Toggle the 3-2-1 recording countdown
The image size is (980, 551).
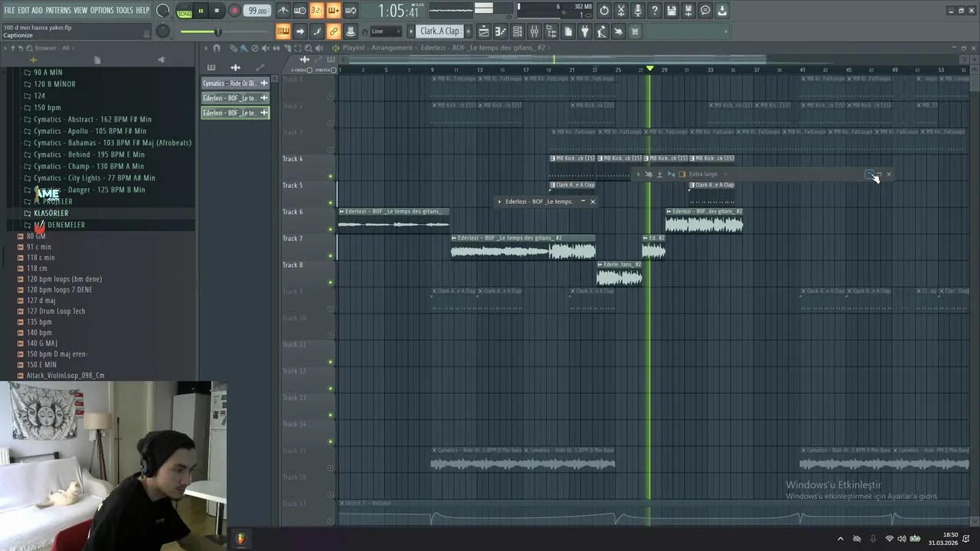317,11
